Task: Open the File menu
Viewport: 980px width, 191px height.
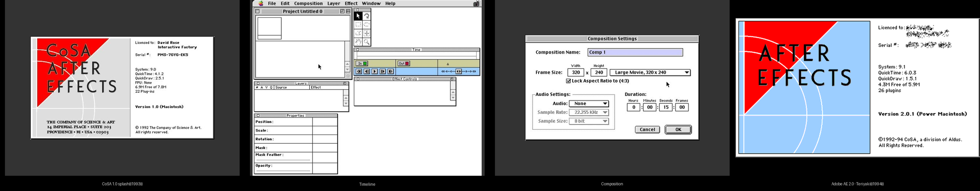Action: pyautogui.click(x=272, y=4)
